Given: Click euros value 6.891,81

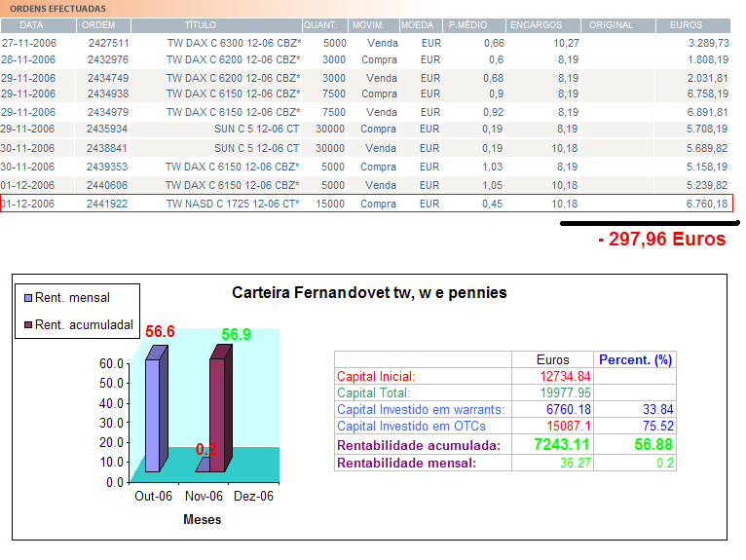Looking at the screenshot, I should 708,112.
